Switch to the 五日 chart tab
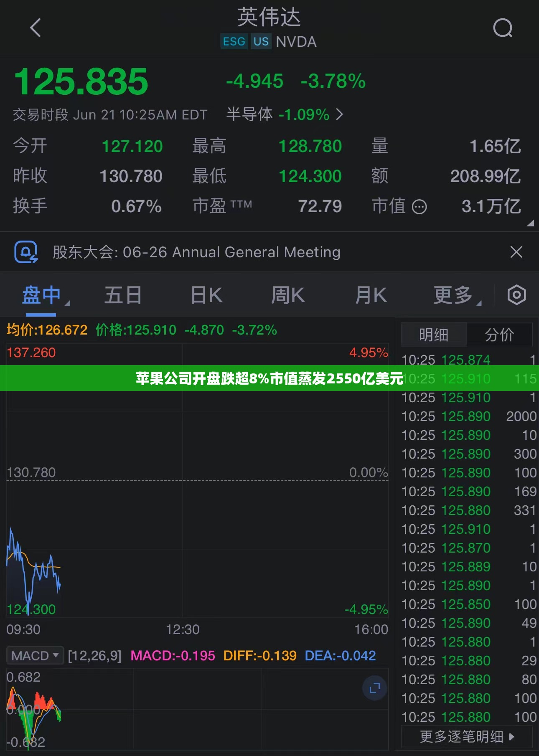This screenshot has width=539, height=756. pos(123,295)
